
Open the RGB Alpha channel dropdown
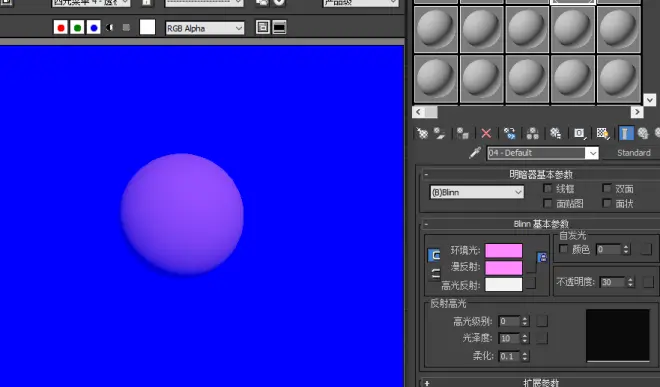(205, 28)
